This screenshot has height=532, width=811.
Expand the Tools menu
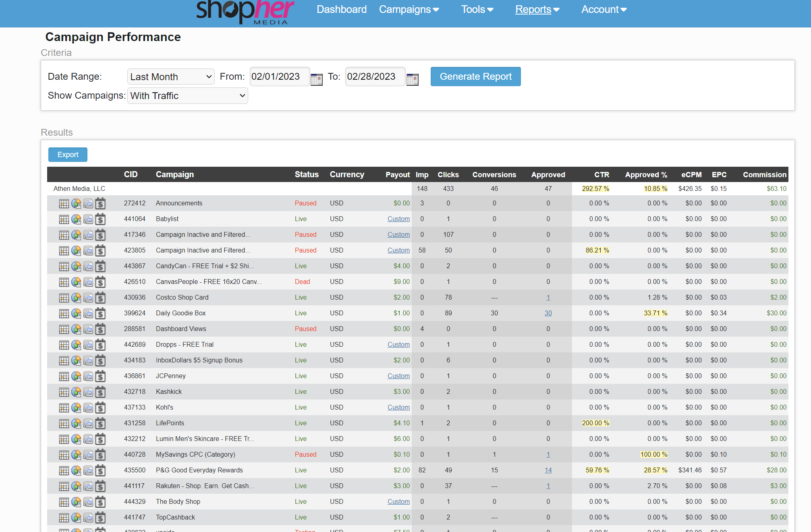[477, 9]
